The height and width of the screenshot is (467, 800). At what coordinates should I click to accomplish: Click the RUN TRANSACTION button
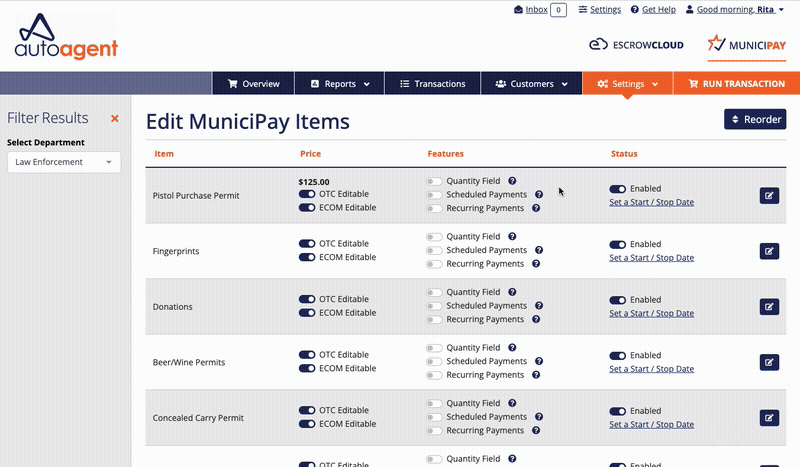[x=737, y=84]
